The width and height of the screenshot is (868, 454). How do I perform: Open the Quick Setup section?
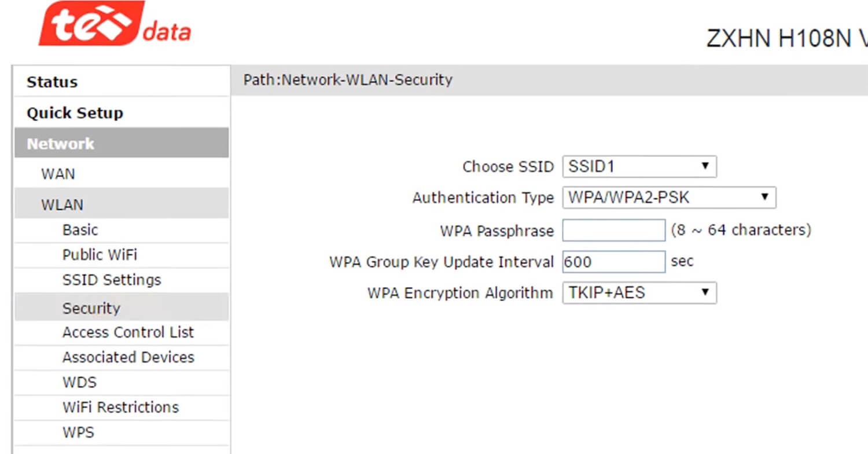[75, 113]
